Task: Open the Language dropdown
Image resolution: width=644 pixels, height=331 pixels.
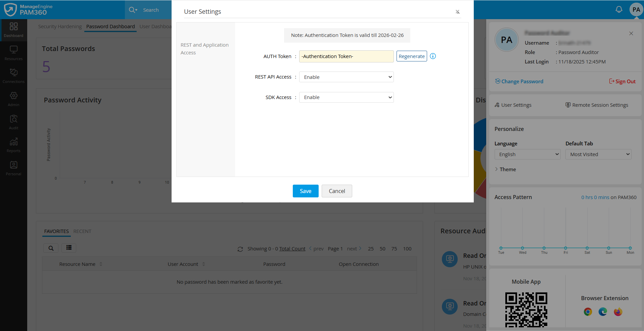Action: coord(527,154)
